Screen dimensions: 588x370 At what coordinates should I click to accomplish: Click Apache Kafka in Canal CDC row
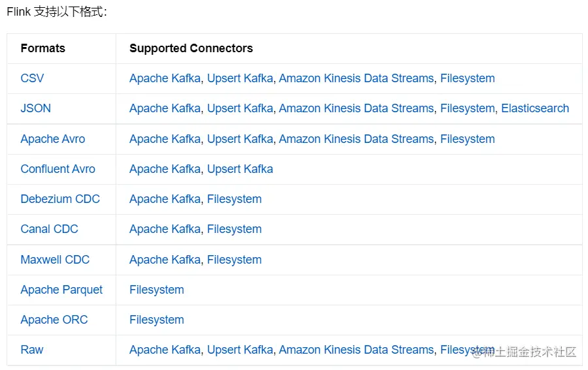[165, 229]
